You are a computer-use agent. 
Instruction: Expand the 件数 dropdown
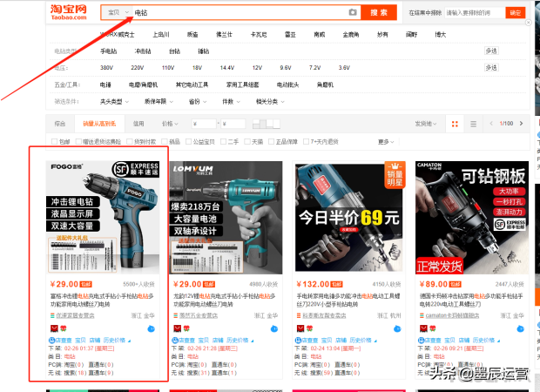pyautogui.click(x=231, y=102)
